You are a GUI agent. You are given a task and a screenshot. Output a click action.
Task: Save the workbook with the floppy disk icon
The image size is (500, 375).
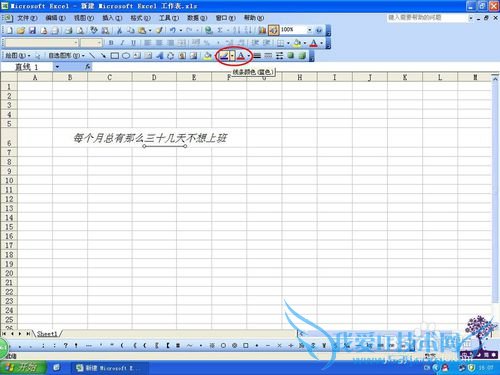click(32, 30)
